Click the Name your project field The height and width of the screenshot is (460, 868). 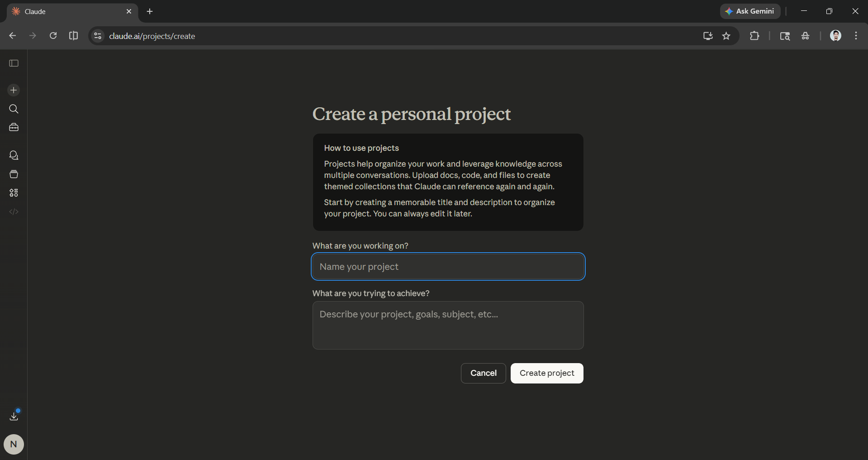(448, 266)
